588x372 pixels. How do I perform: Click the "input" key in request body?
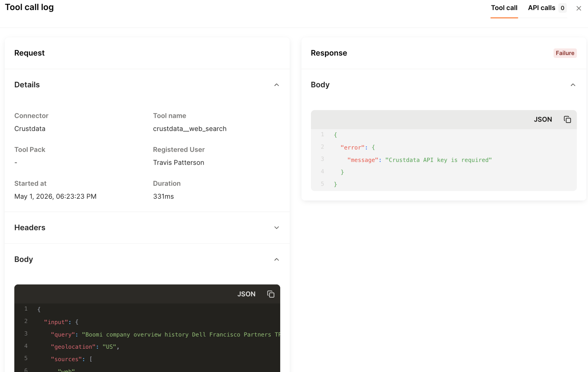(56, 322)
